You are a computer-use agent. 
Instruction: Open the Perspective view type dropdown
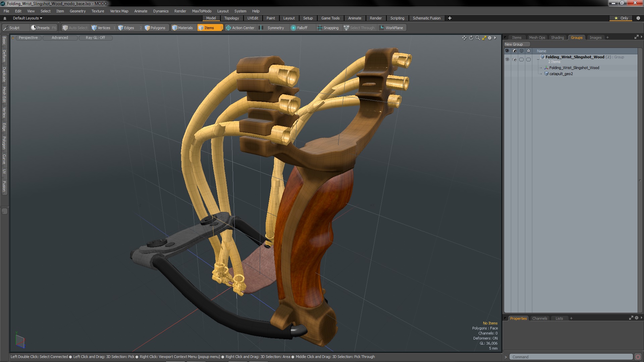28,38
